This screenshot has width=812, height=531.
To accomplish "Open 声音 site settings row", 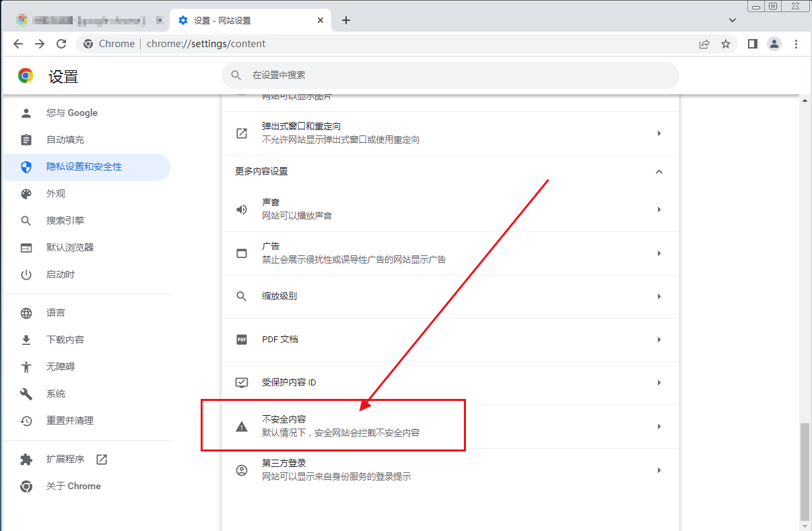I will pyautogui.click(x=450, y=210).
